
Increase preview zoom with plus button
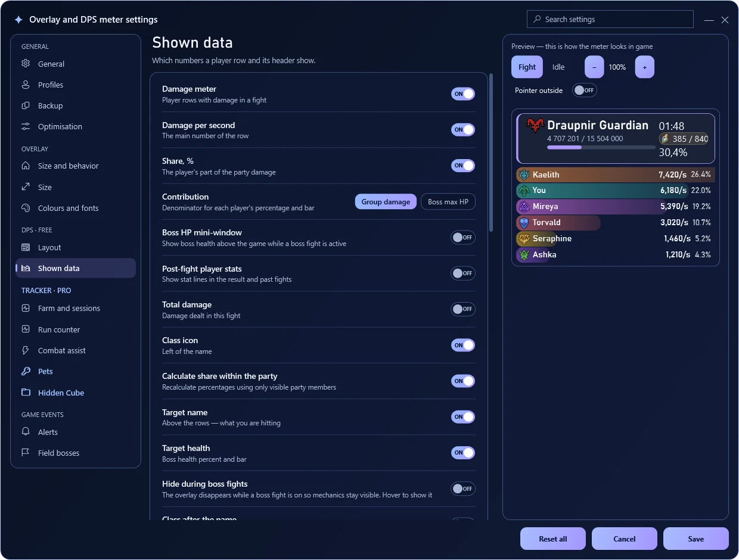click(x=645, y=67)
